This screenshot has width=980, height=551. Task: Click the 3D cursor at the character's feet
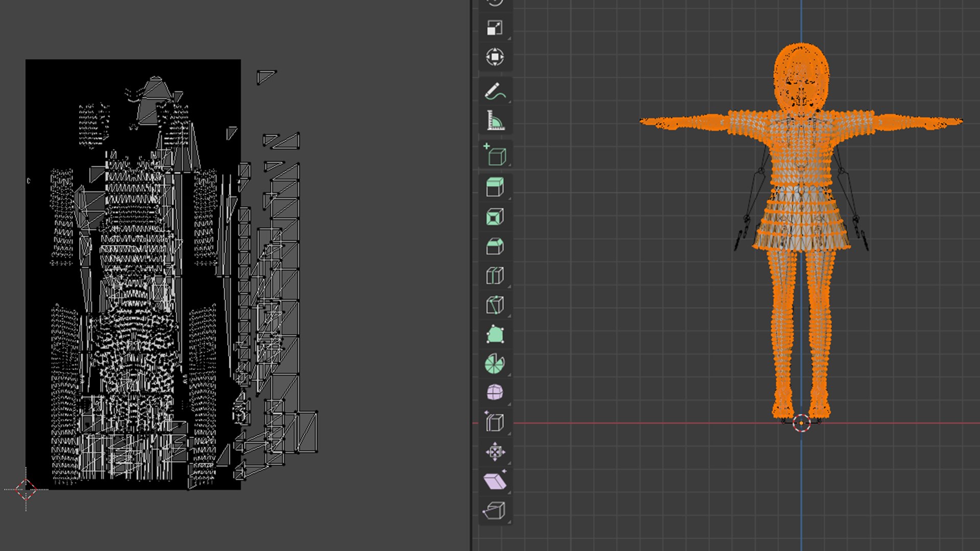coord(801,423)
